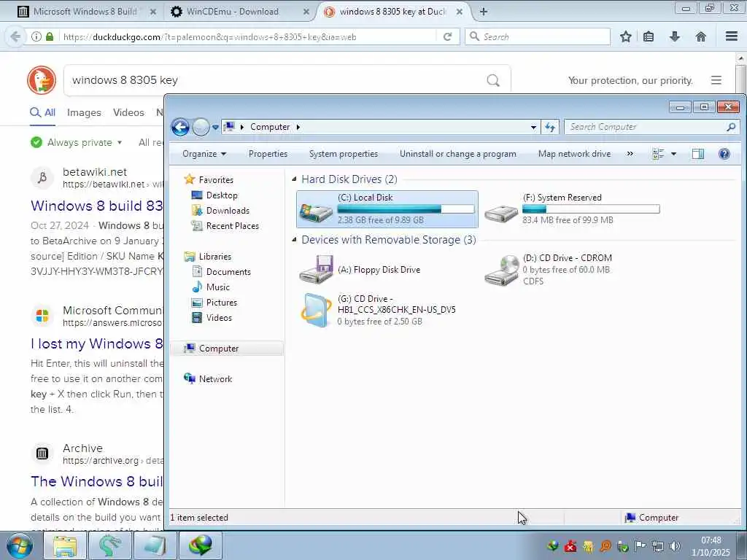
Task: Select the (G:) CD Drive icon
Action: click(317, 310)
